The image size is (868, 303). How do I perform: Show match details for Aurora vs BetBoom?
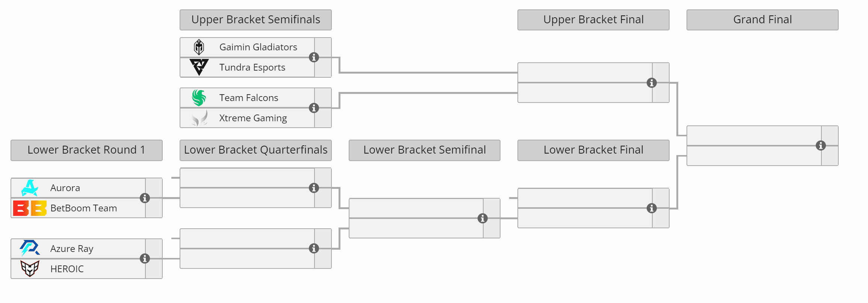145,198
